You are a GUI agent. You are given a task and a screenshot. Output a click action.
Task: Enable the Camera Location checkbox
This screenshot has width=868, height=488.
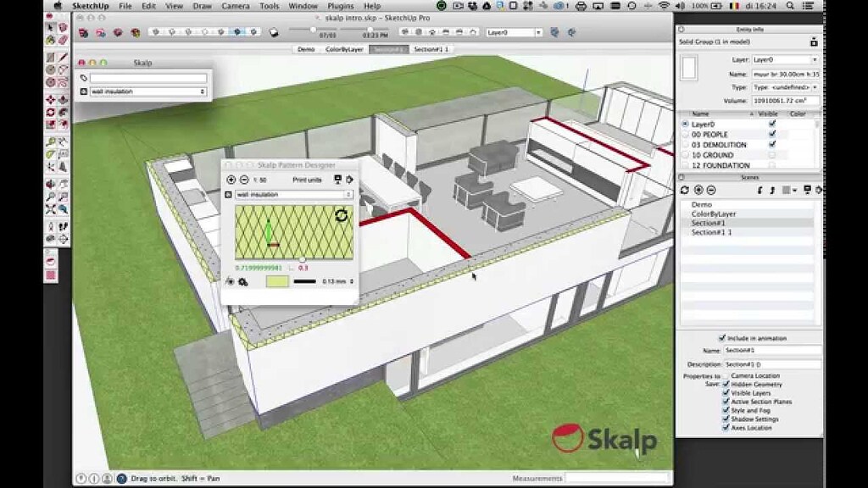tap(726, 376)
